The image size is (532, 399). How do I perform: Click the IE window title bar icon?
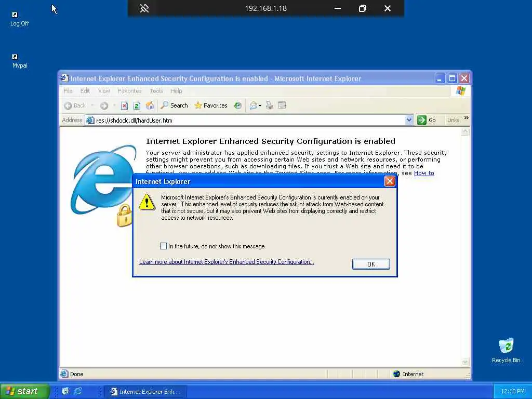coord(64,78)
